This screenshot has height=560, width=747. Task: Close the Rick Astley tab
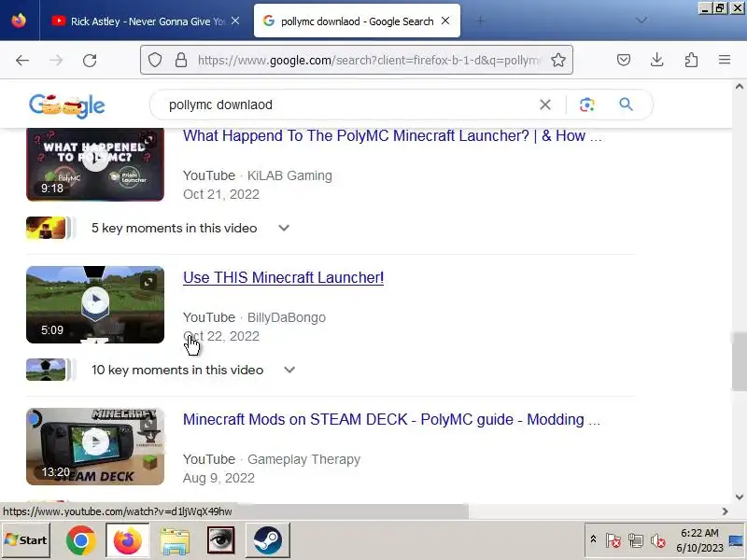pos(235,21)
